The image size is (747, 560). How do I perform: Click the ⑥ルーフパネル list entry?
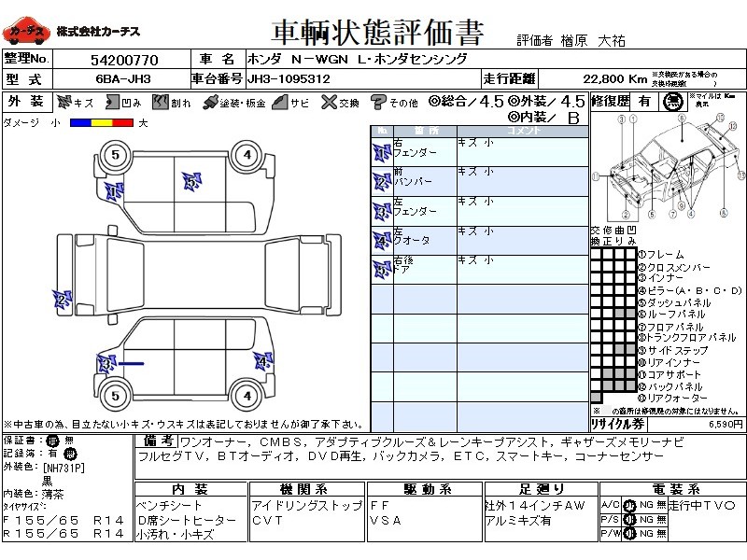pos(671,314)
